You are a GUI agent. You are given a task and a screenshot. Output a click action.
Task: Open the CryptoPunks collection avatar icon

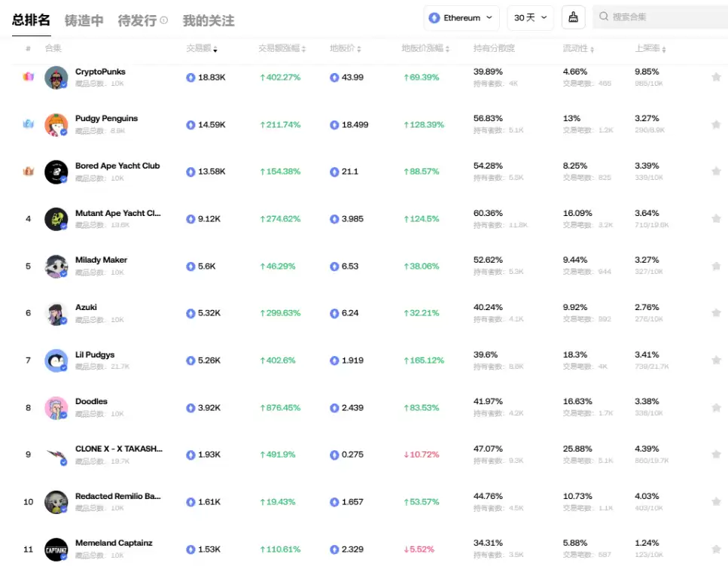56,77
